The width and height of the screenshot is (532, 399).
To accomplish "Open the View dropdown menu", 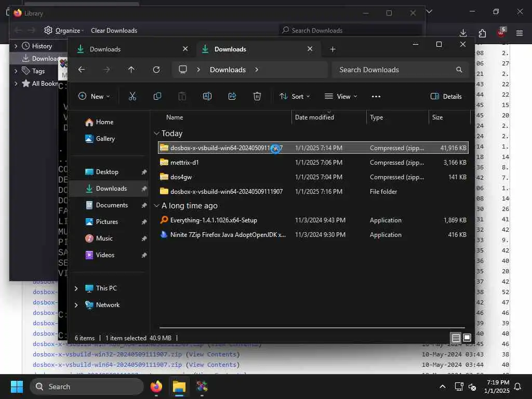I will click(341, 96).
